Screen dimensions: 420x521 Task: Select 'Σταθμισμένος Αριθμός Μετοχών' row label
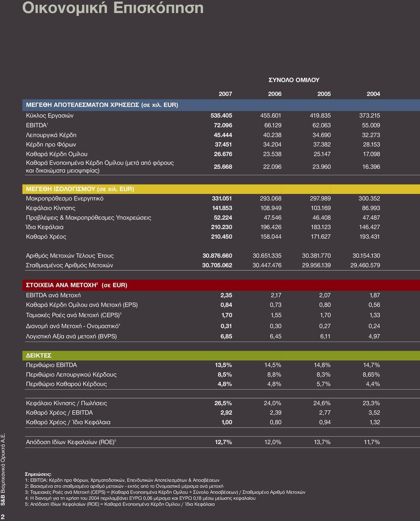pyautogui.click(x=70, y=266)
